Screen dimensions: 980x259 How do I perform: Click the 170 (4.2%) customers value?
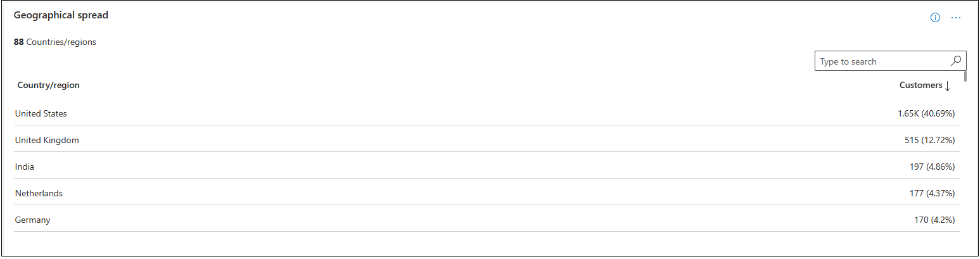[x=934, y=220]
